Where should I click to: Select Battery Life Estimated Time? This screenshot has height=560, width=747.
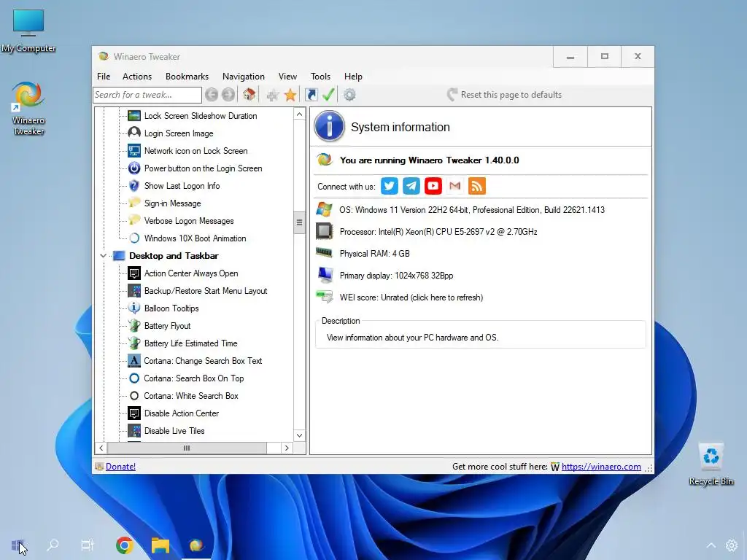click(x=190, y=343)
